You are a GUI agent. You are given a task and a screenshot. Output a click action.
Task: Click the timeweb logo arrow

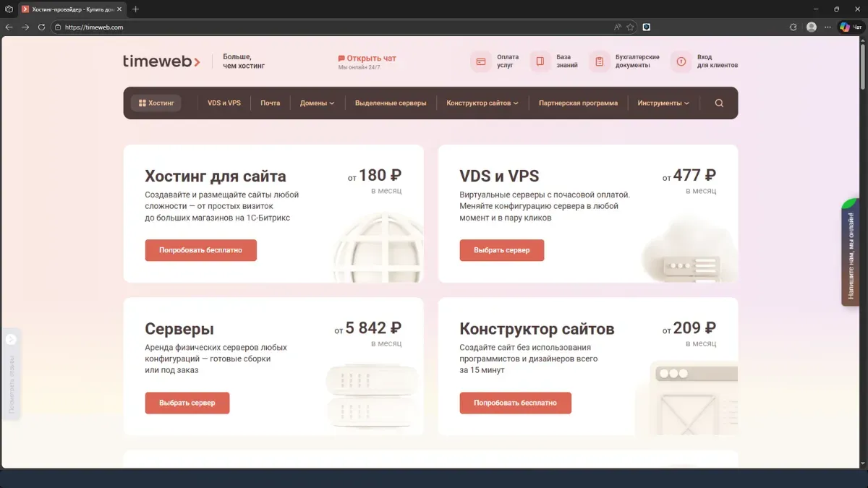[195, 61]
